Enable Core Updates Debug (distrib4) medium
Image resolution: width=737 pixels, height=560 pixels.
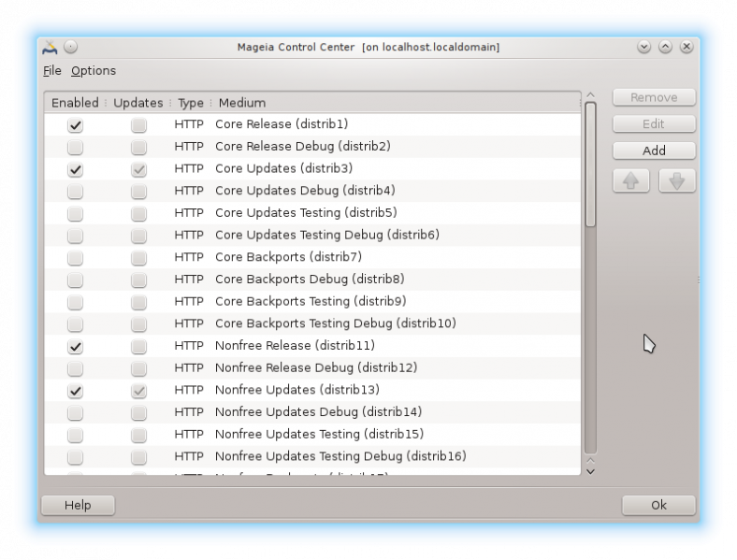pos(75,192)
